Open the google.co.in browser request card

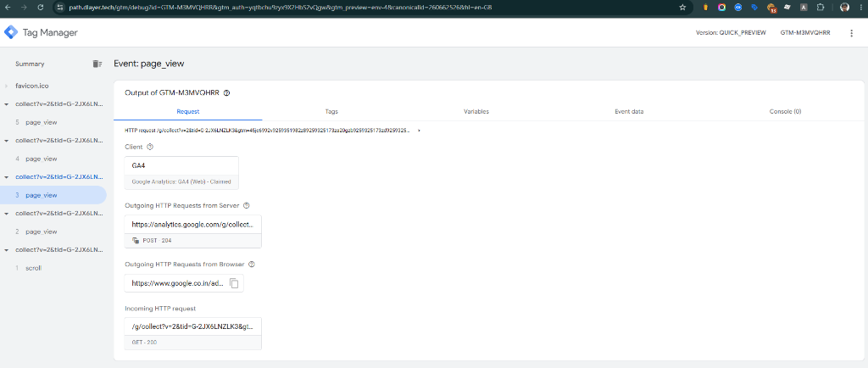pyautogui.click(x=184, y=283)
